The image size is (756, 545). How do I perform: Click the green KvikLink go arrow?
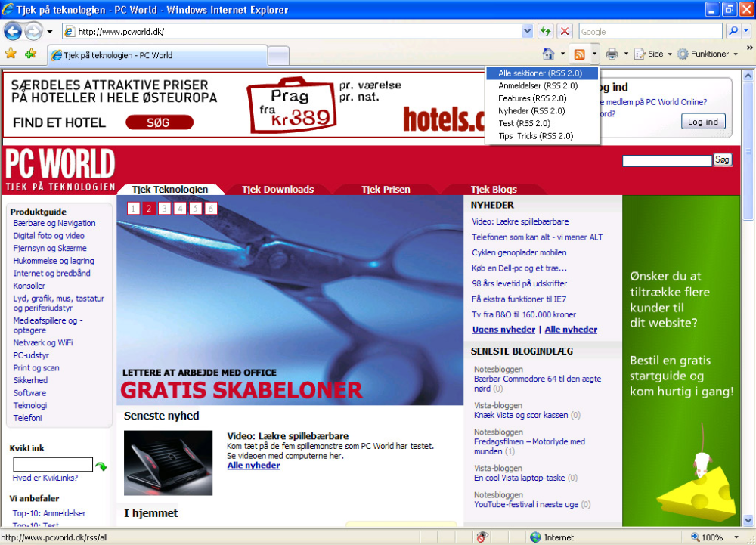101,466
